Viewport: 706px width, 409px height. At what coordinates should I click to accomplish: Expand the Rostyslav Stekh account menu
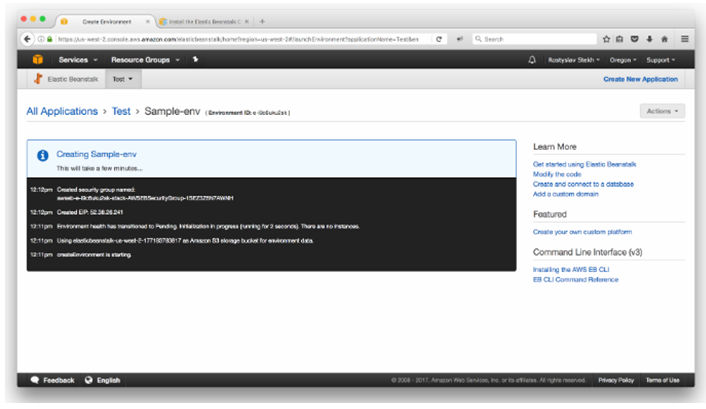pyautogui.click(x=574, y=60)
